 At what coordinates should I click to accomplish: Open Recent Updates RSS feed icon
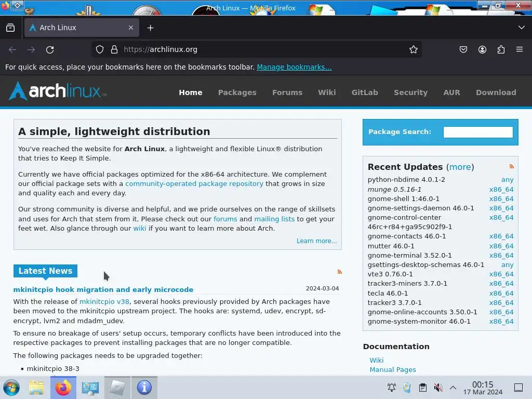511,167
